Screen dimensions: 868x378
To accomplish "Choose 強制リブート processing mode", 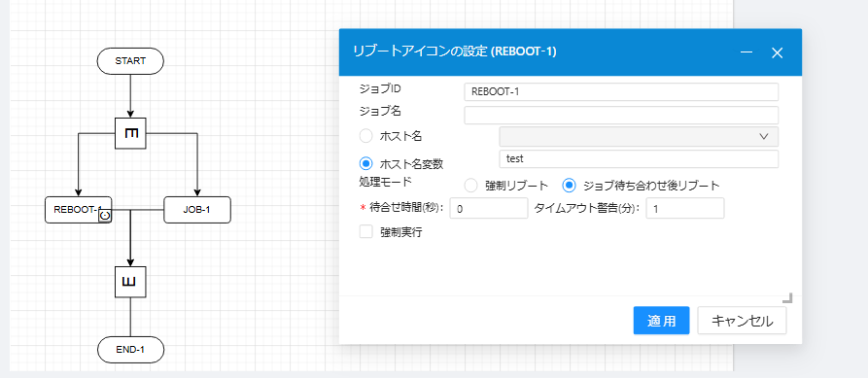I will pos(470,186).
